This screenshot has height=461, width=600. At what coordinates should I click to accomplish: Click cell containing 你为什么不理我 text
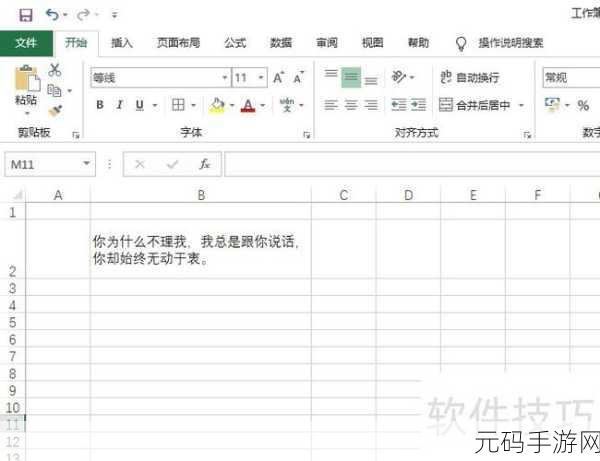tap(201, 249)
